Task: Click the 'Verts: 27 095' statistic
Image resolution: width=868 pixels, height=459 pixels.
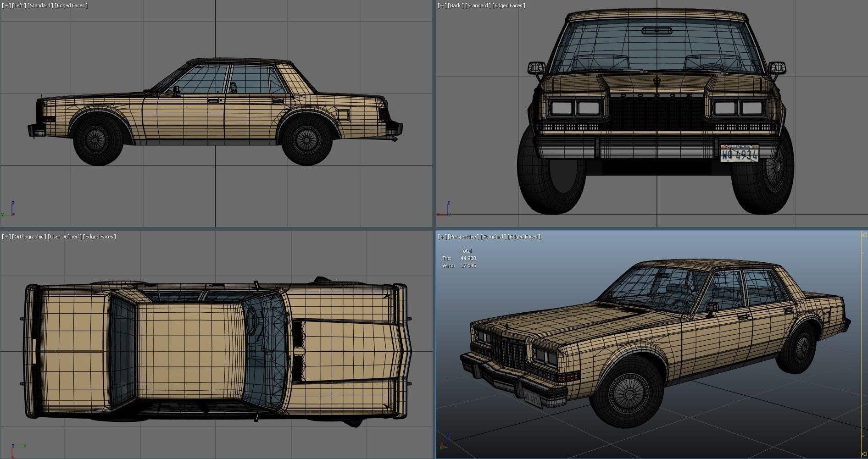Action: [459, 265]
